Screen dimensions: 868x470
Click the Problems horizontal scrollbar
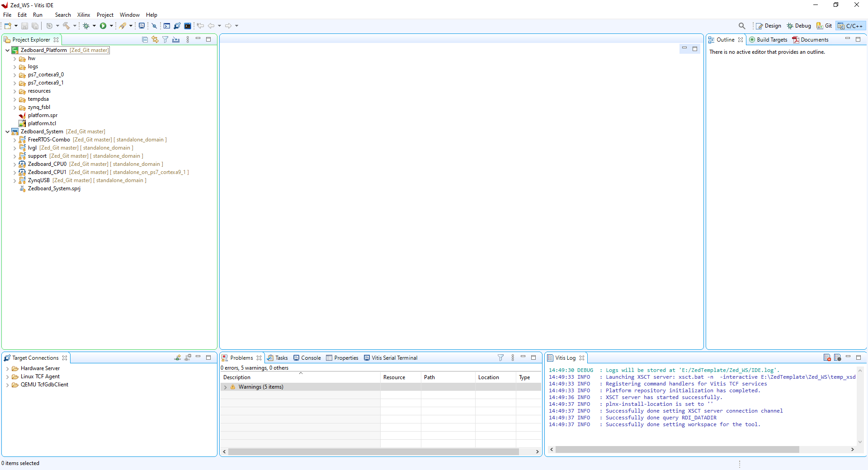click(373, 451)
